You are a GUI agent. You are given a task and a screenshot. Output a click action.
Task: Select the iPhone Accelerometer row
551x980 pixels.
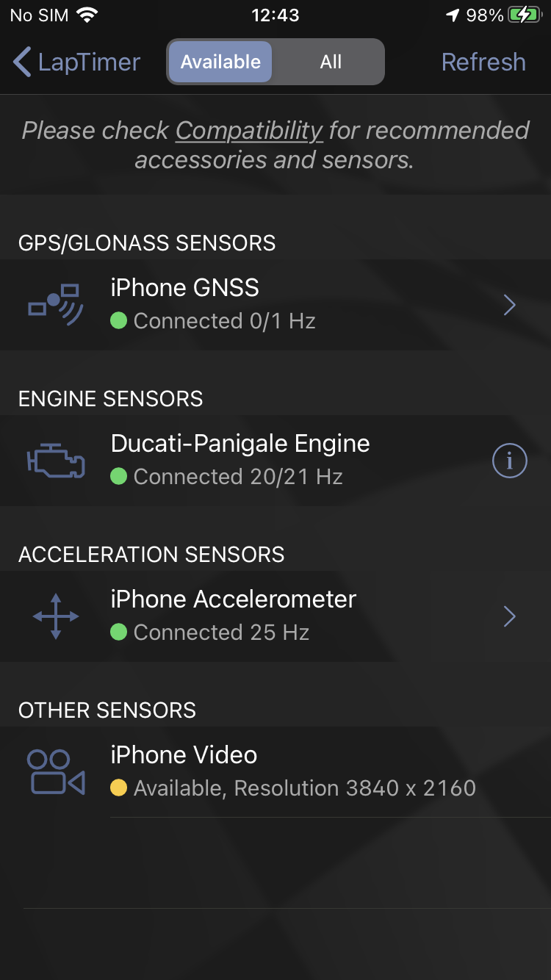click(275, 616)
